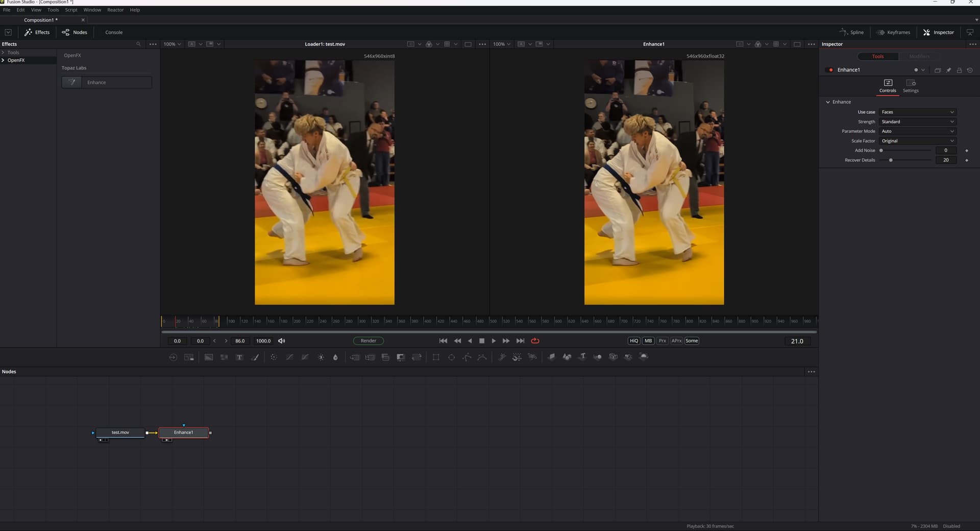
Task: Click the Text tool icon in toolbar
Action: [x=239, y=357]
